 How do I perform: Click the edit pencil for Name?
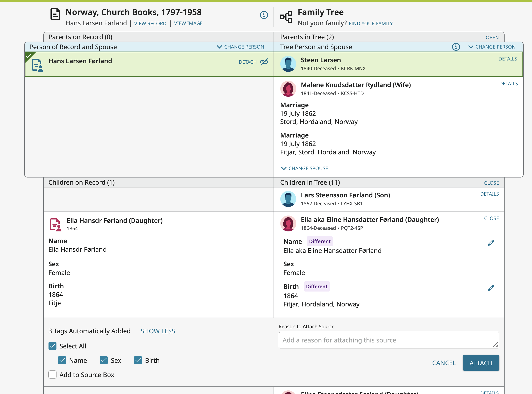click(x=491, y=243)
